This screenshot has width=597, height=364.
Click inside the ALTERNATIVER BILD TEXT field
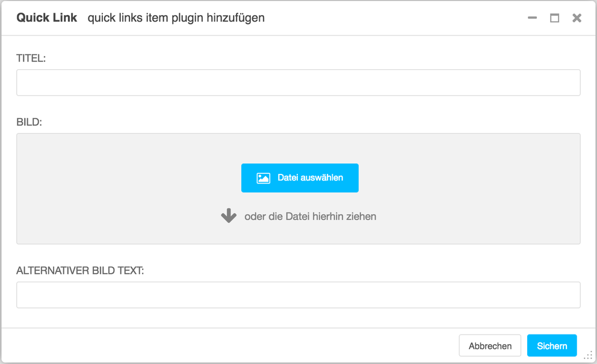pyautogui.click(x=298, y=295)
